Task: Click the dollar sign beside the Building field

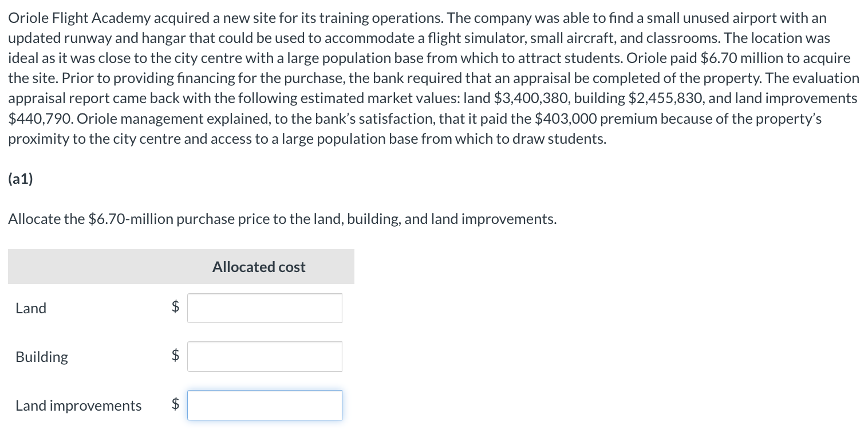Action: point(175,356)
